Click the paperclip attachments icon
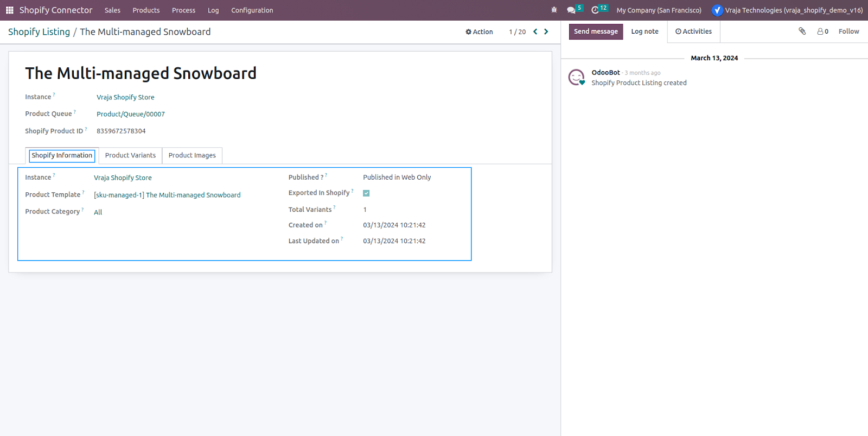 802,31
